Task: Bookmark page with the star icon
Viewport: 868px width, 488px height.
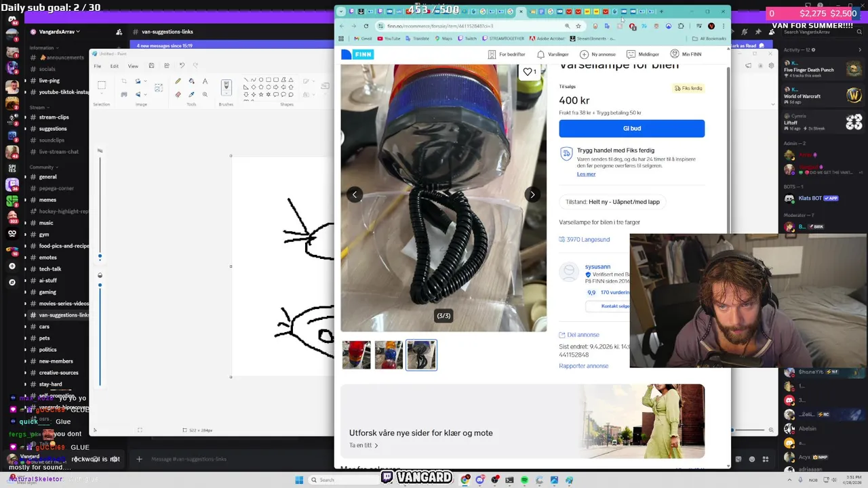Action: click(578, 26)
